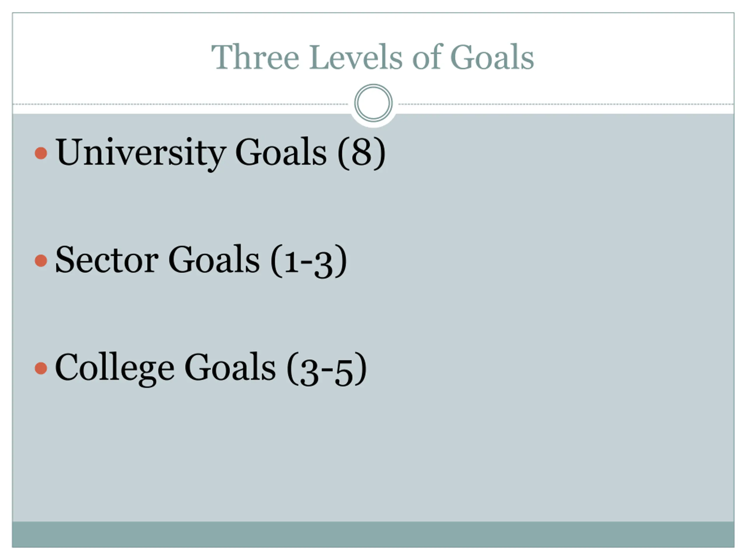Select the orange bullet beside University Goals
The image size is (747, 560).
[x=41, y=153]
